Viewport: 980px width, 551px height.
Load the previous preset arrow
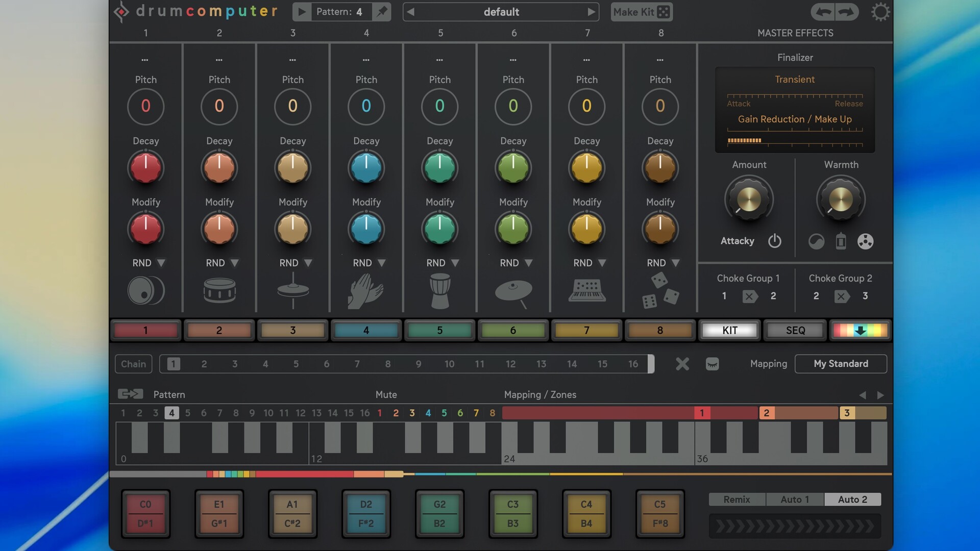(411, 12)
